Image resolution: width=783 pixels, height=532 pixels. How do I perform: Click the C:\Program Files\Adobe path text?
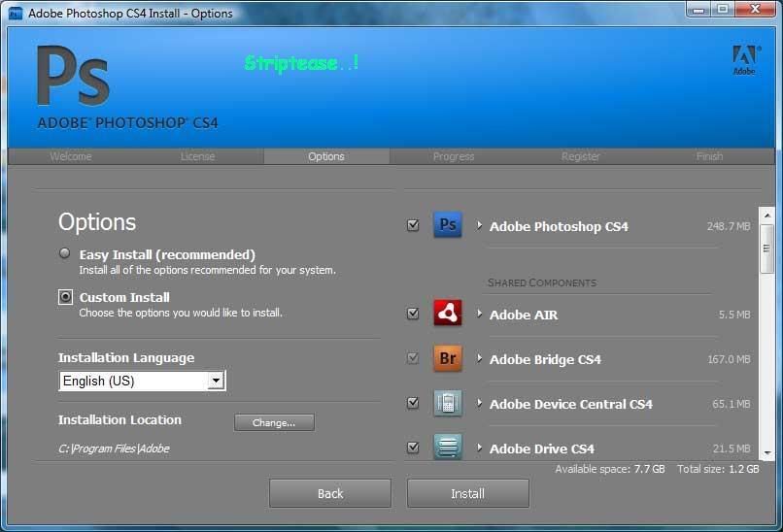(114, 449)
